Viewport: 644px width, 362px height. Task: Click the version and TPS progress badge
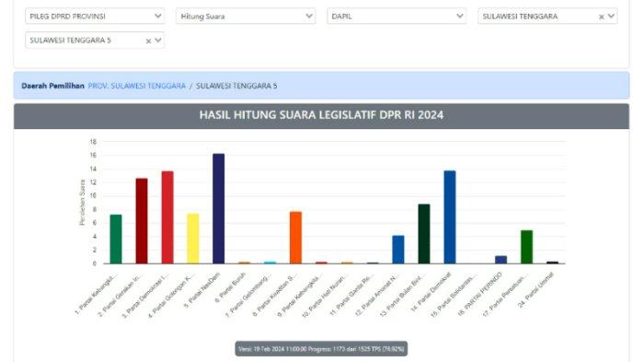tap(321, 349)
